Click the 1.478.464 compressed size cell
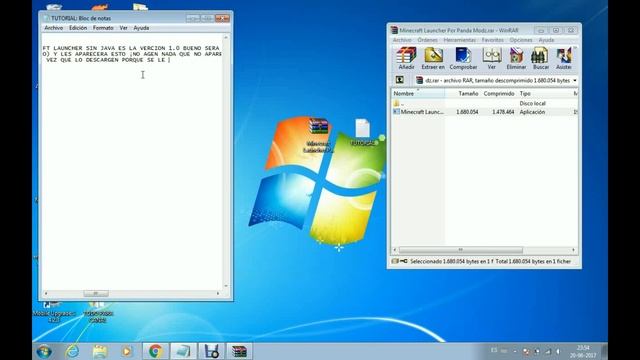This screenshot has height=360, width=640. pos(503,112)
